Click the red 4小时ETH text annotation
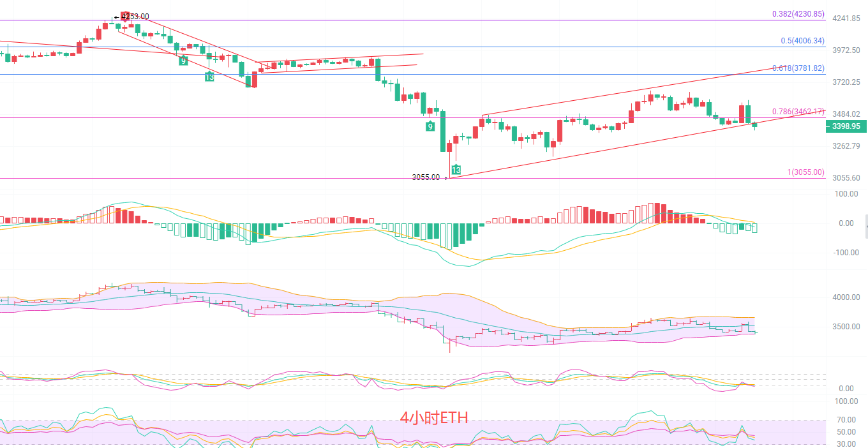Image resolution: width=868 pixels, height=448 pixels. click(434, 418)
